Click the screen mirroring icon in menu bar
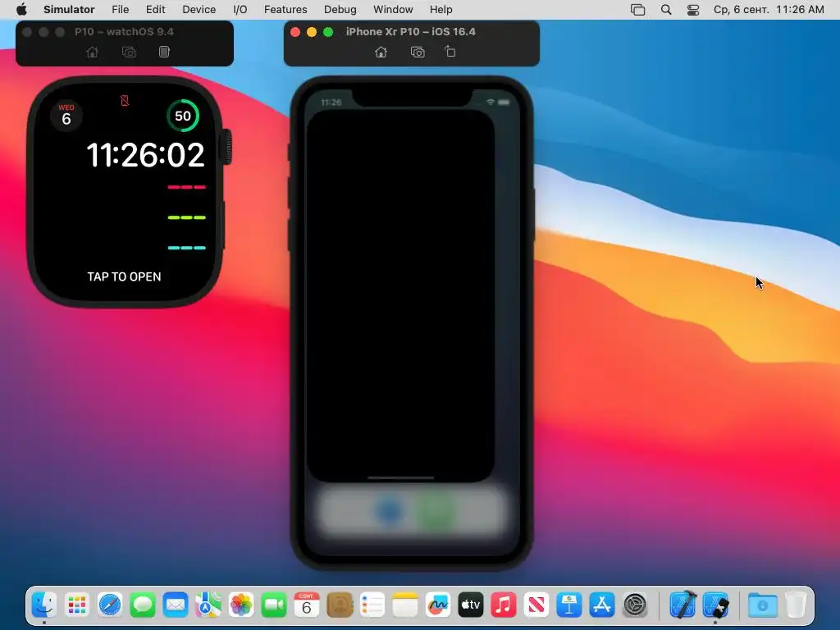 point(637,10)
